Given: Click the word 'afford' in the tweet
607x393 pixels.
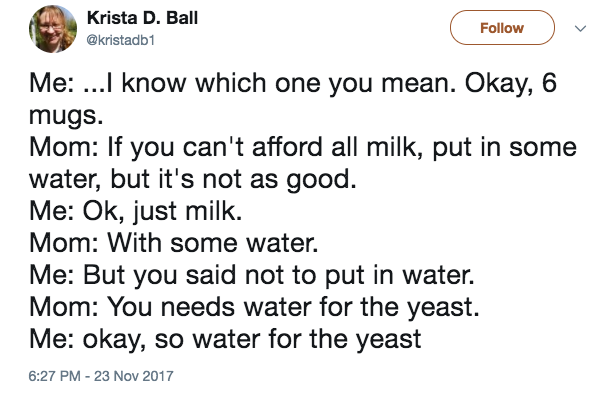Looking at the screenshot, I should point(287,148).
